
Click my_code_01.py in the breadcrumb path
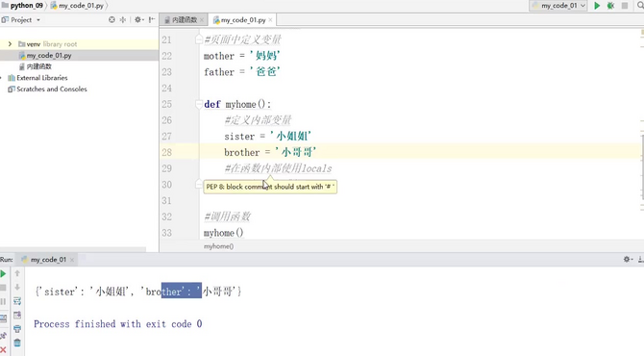coord(81,6)
